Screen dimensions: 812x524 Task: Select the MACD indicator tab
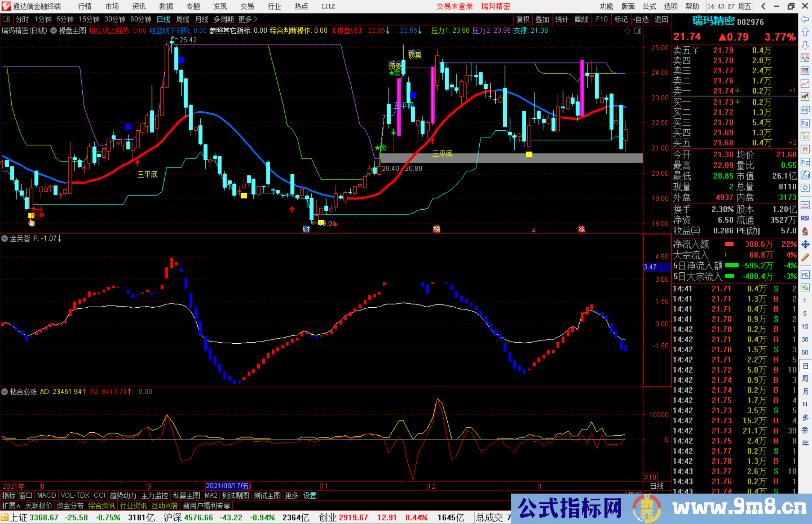pos(47,495)
